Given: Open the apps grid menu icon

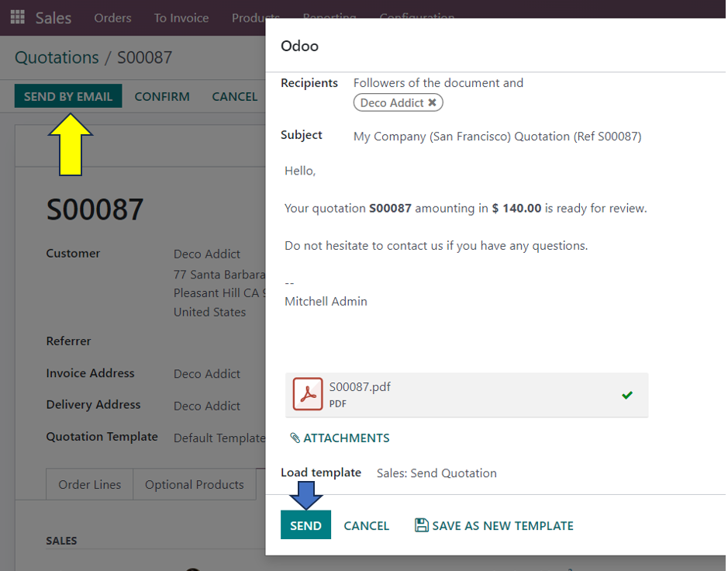Looking at the screenshot, I should click(x=17, y=17).
